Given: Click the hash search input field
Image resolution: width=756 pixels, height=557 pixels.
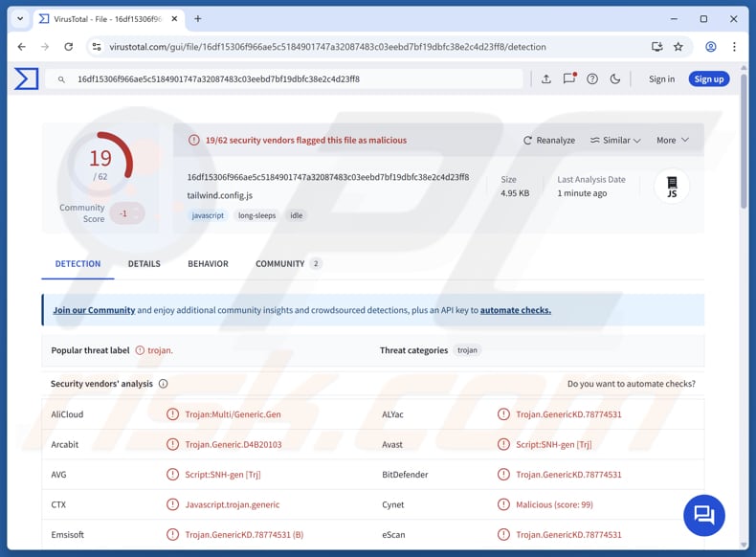Looking at the screenshot, I should pos(287,79).
